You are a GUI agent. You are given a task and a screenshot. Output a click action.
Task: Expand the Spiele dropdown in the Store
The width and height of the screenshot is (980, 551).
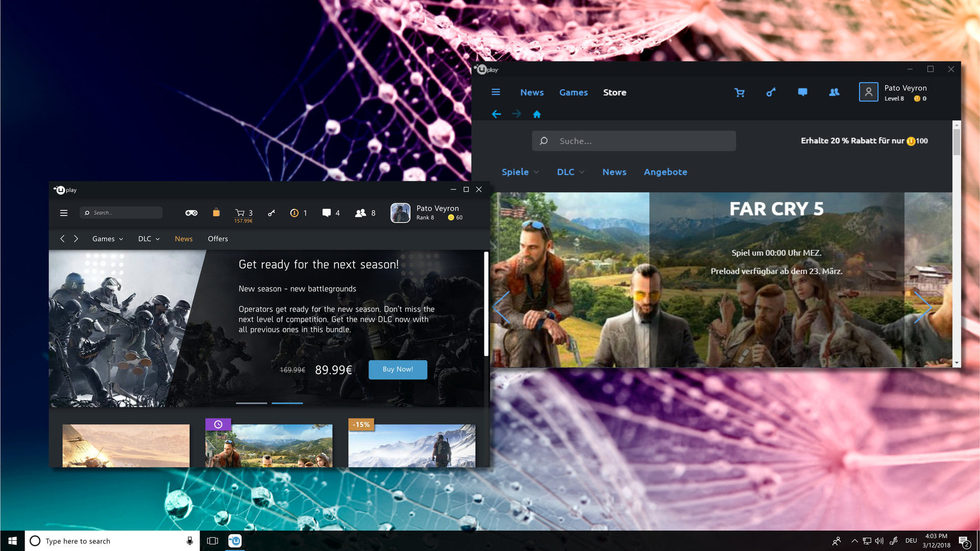[x=520, y=172]
